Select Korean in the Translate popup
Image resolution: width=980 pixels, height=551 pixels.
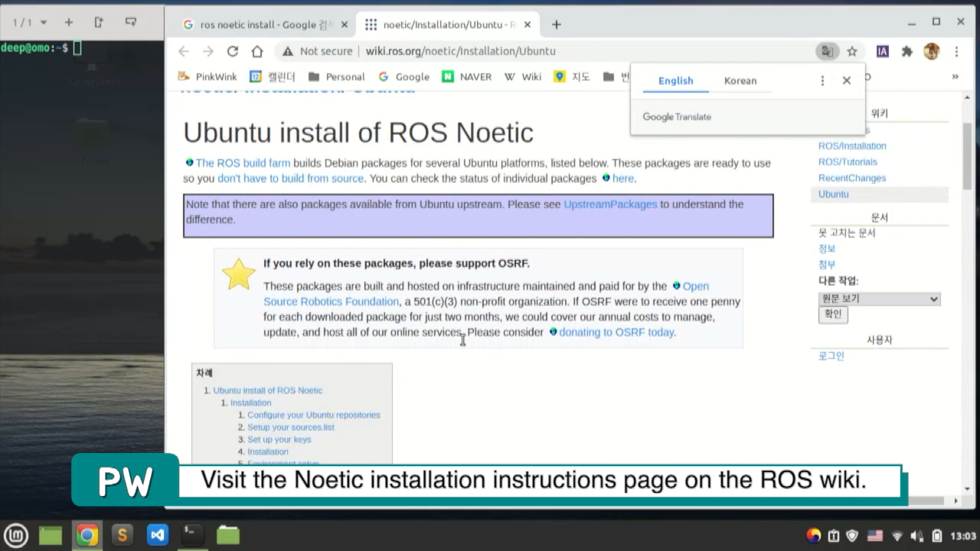[740, 80]
